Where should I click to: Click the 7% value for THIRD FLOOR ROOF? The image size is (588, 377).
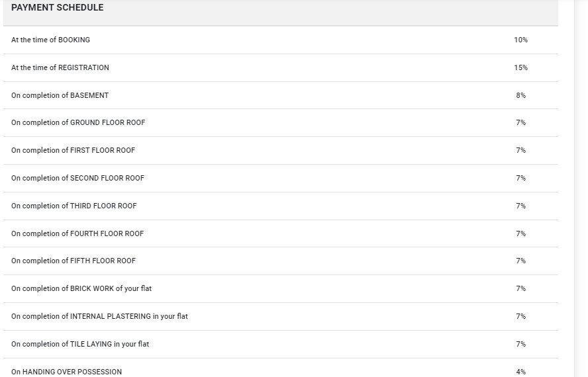pyautogui.click(x=520, y=206)
